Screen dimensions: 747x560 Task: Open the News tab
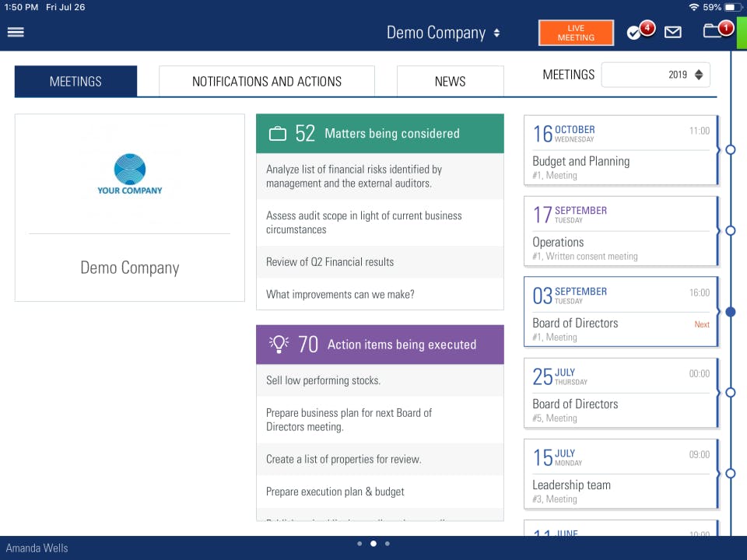coord(451,82)
